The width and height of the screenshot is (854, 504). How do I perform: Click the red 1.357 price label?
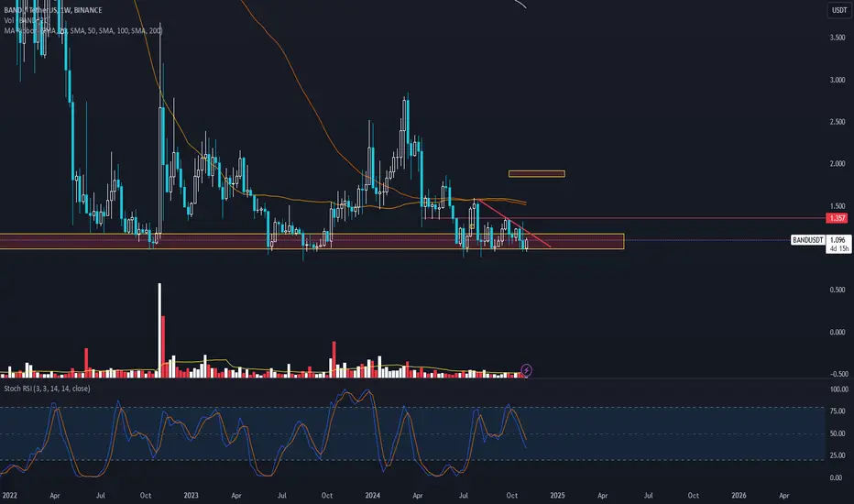[x=837, y=218]
